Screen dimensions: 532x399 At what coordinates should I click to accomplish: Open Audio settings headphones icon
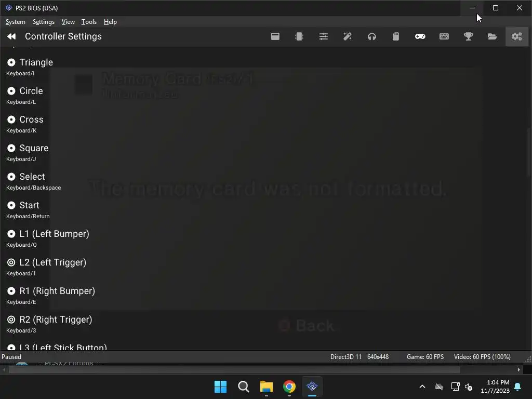click(x=372, y=36)
